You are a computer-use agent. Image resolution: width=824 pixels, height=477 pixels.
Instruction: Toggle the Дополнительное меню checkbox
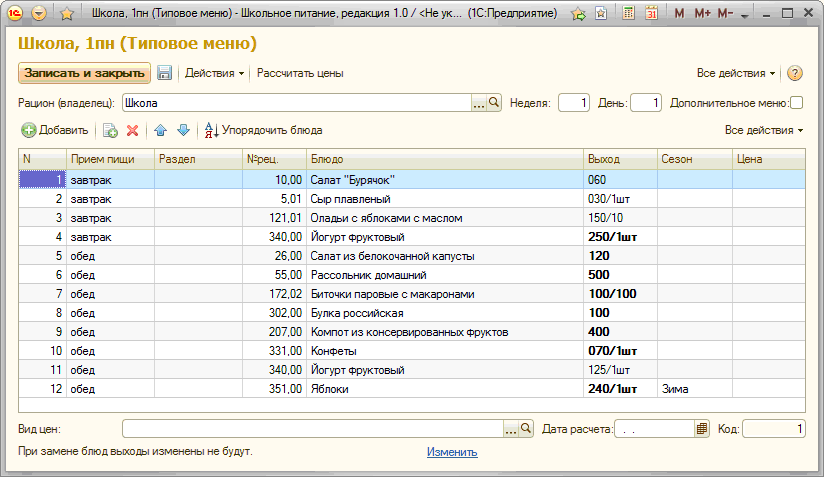[797, 102]
